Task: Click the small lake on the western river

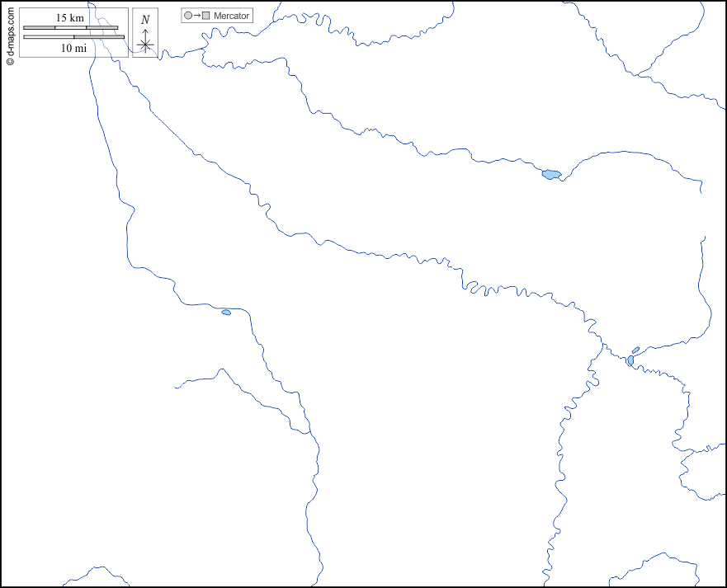Action: [x=226, y=312]
